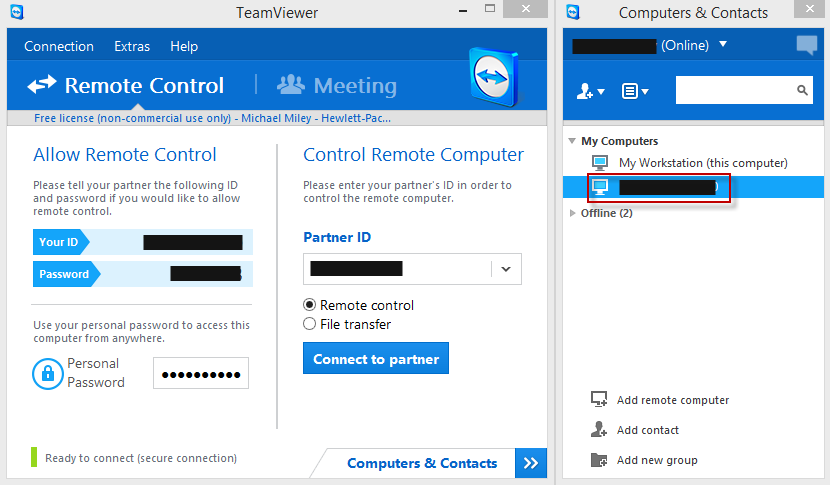Click the Add contact person icon
The image size is (830, 485).
(x=599, y=430)
